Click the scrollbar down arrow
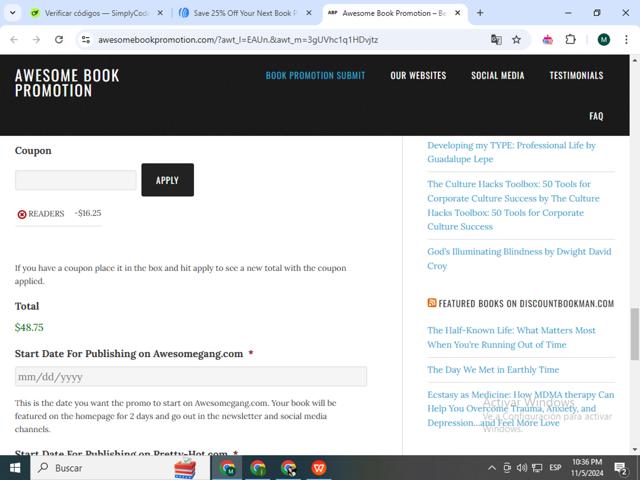Image resolution: width=640 pixels, height=480 pixels. point(634,450)
